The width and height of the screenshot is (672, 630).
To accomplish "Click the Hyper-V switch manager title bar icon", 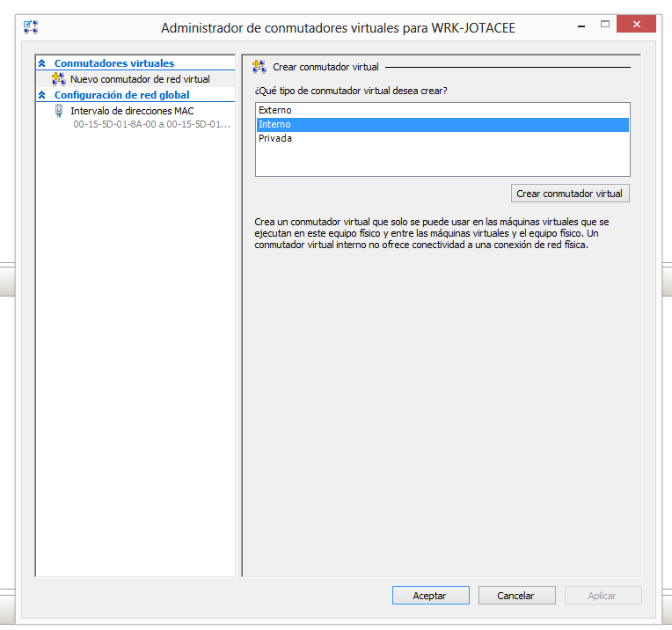I will pos(31,26).
